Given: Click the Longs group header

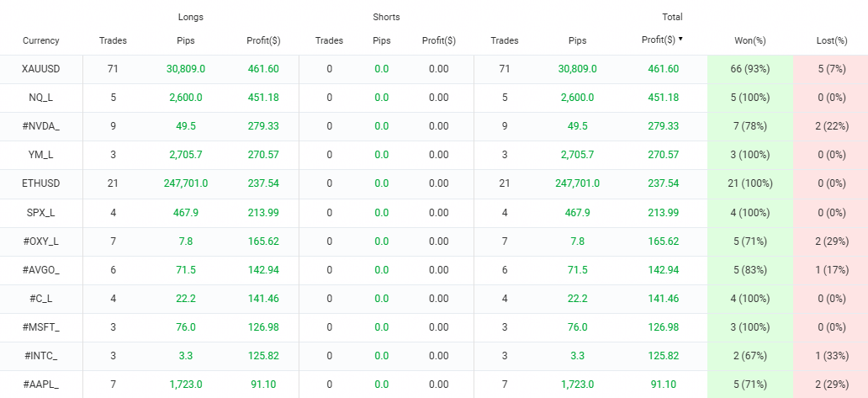Looking at the screenshot, I should tap(191, 17).
